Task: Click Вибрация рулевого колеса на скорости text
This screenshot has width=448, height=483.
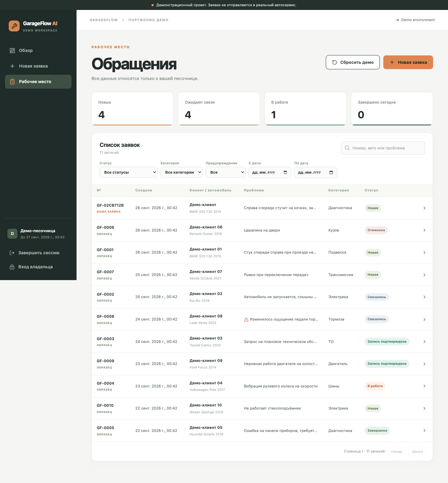Action: tap(281, 386)
